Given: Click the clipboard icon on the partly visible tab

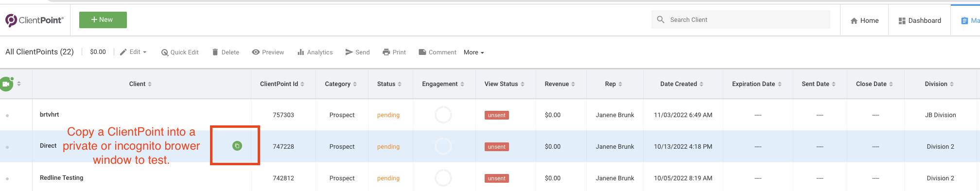Looking at the screenshot, I should [x=965, y=20].
